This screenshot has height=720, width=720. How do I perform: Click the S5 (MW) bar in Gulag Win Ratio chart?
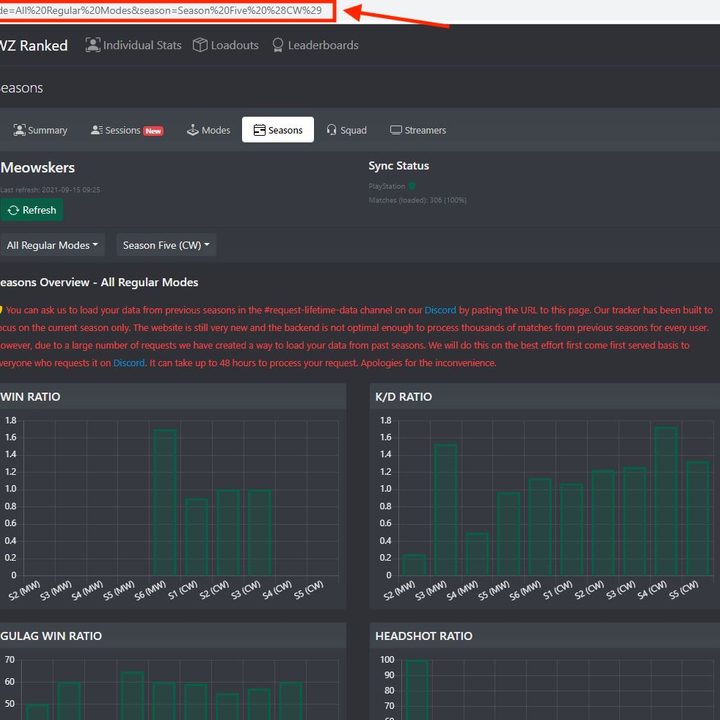pyautogui.click(x=132, y=696)
